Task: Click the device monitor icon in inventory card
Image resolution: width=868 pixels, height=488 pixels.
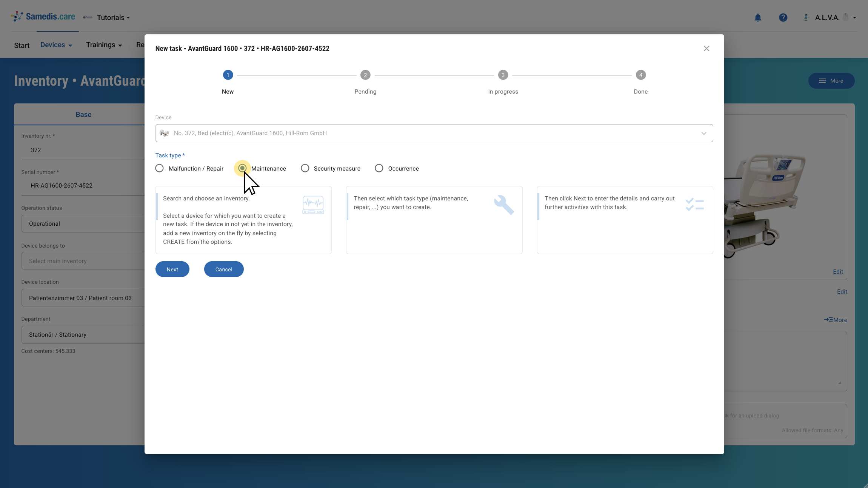Action: point(313,205)
